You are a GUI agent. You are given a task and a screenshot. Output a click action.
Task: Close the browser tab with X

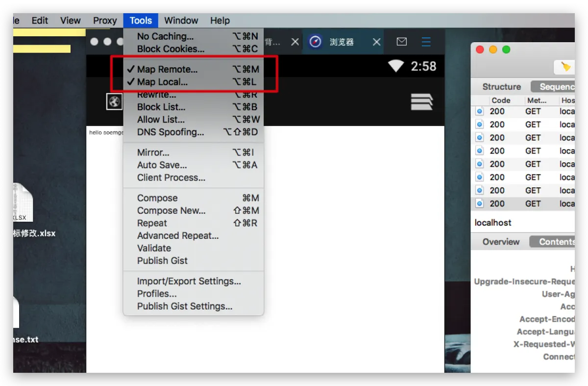point(376,42)
